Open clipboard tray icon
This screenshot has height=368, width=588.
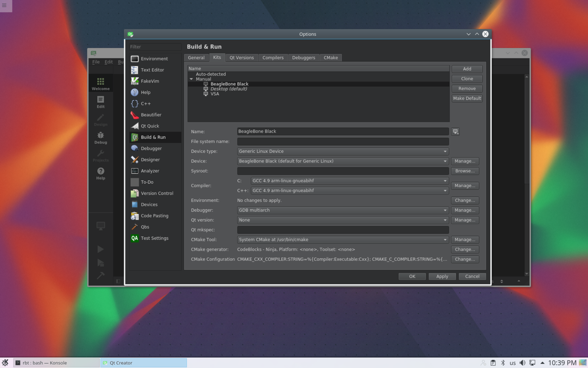coord(493,363)
